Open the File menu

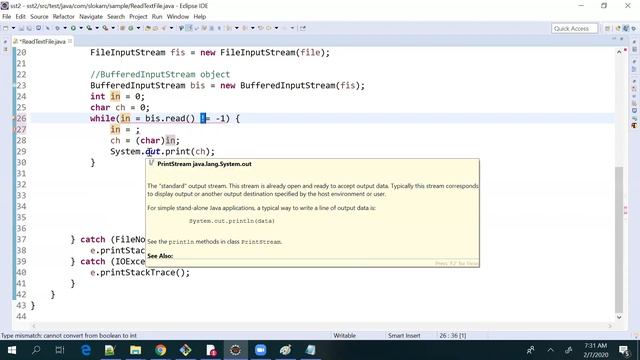point(7,17)
